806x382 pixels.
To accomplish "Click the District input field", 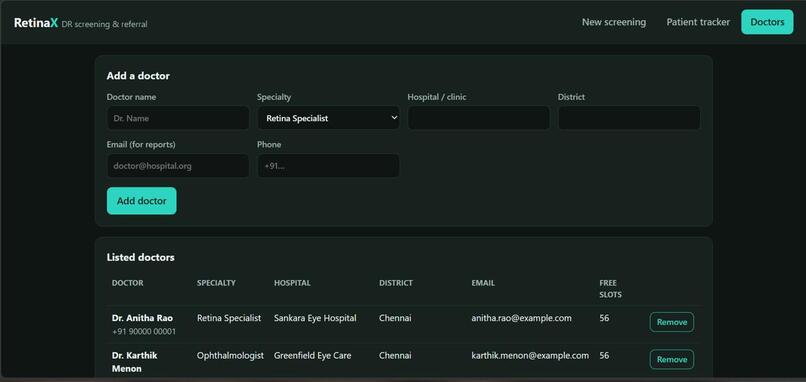I will point(629,118).
